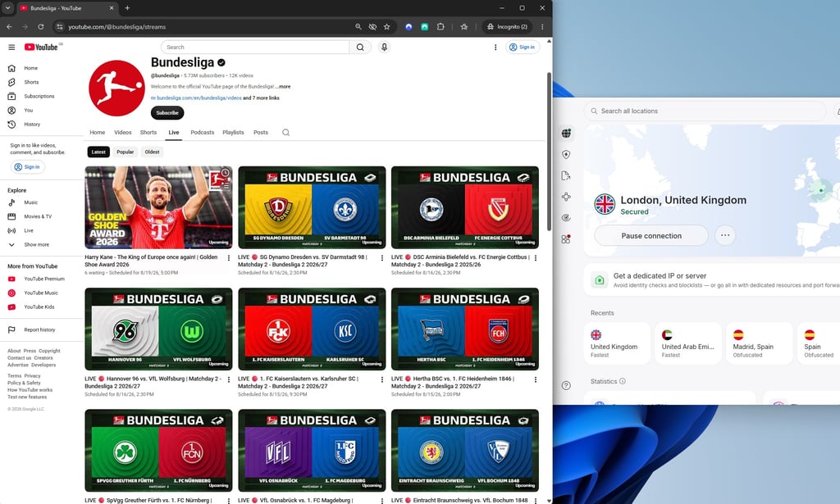Open options for Kaiserslautern vs Karlsruher stream

382,379
